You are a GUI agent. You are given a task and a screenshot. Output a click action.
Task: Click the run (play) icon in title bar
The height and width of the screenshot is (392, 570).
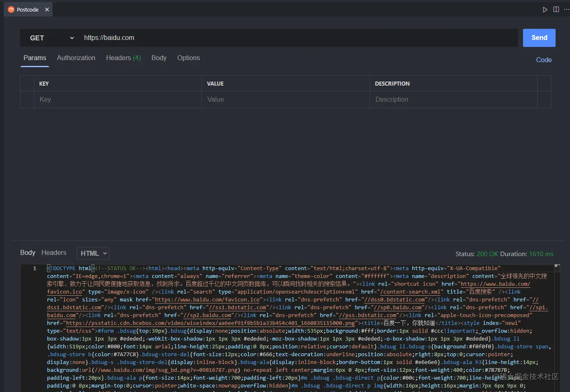click(545, 9)
